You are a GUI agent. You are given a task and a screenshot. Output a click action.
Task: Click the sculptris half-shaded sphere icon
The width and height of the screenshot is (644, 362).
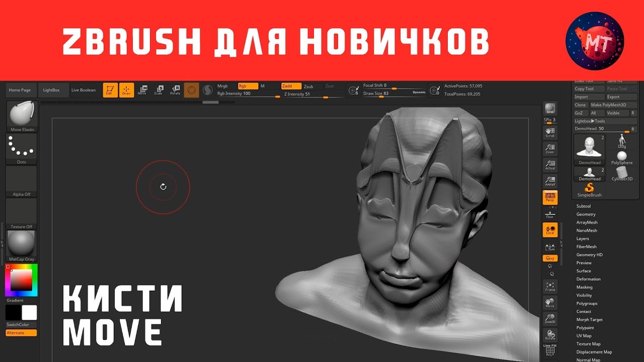click(x=207, y=90)
